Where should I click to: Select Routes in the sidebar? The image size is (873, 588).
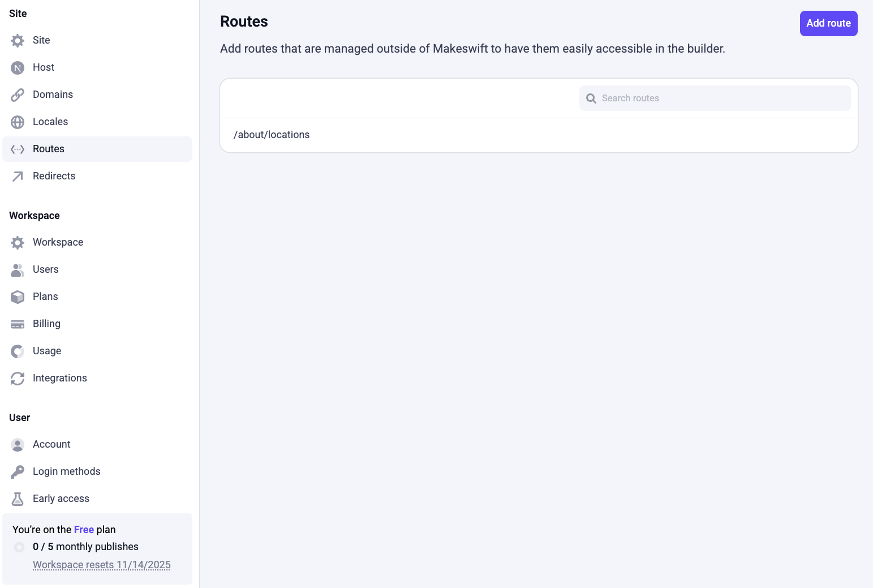[49, 149]
